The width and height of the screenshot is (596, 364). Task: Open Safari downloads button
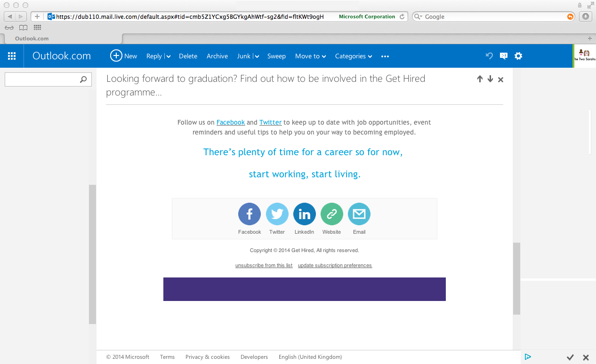586,16
